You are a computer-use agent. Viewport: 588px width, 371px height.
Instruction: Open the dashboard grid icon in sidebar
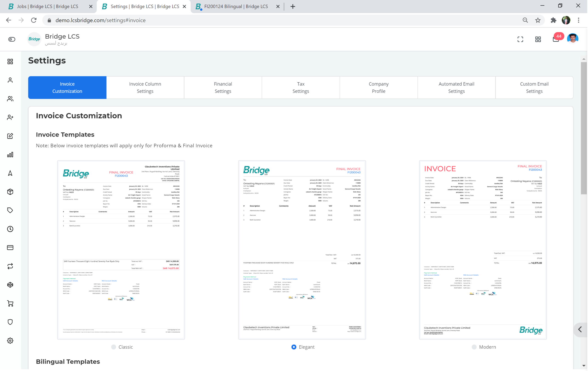pyautogui.click(x=10, y=61)
